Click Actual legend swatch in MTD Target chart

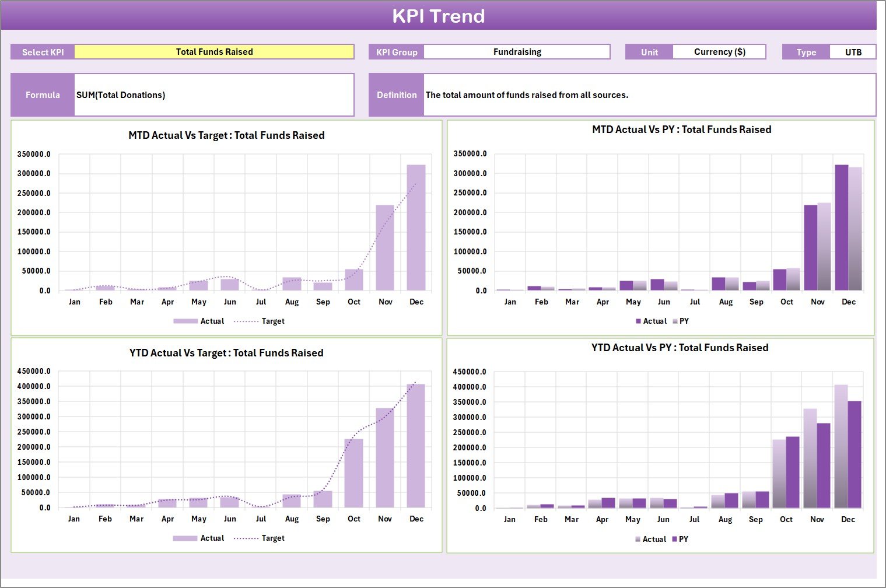pyautogui.click(x=185, y=321)
